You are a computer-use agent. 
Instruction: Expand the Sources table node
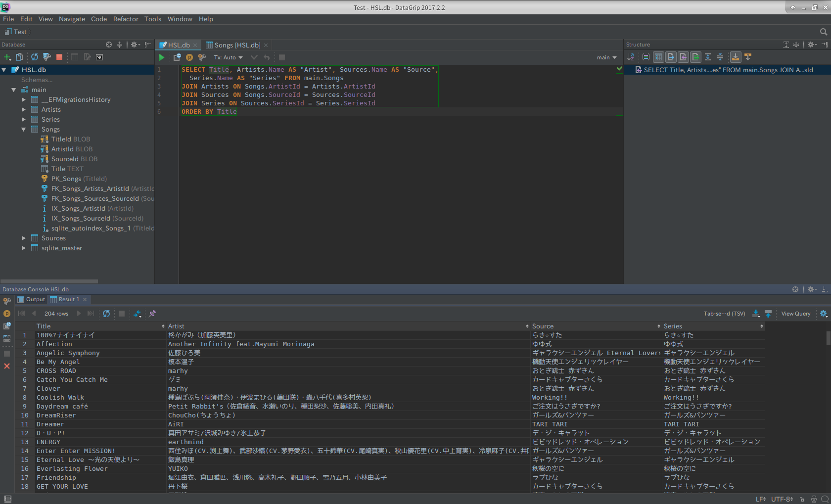pos(23,238)
